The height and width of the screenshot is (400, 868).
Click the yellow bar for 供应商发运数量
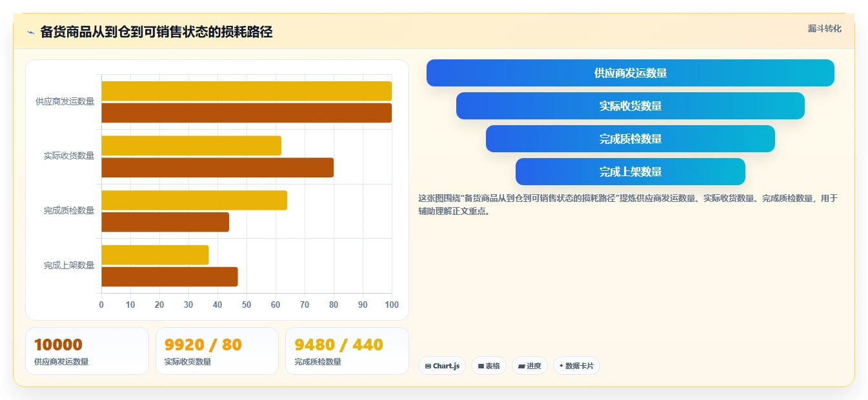[247, 91]
